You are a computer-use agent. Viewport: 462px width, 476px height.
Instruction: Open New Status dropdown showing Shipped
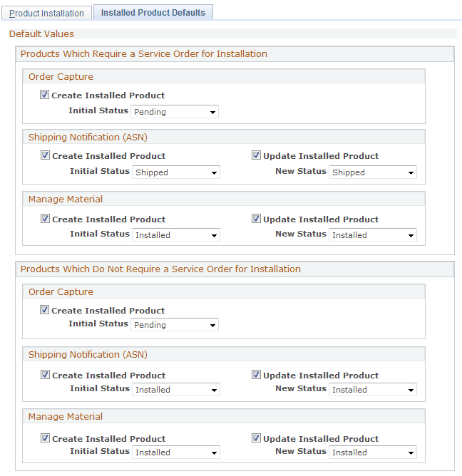pos(373,172)
